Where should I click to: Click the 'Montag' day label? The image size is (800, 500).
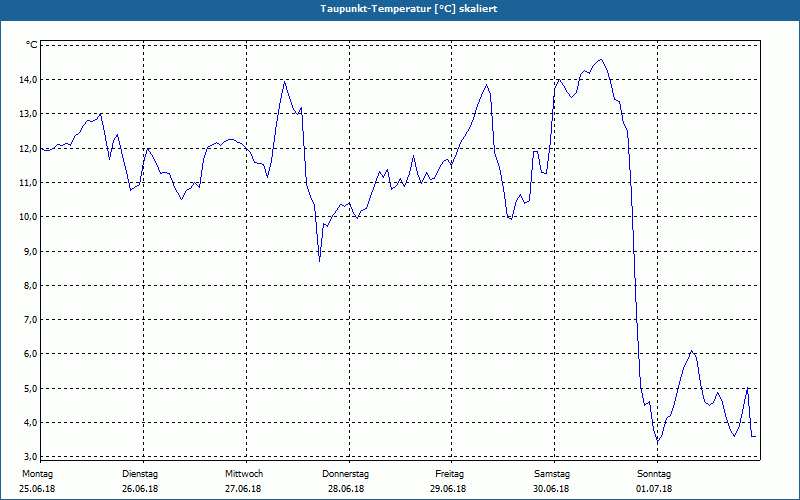click(x=37, y=474)
